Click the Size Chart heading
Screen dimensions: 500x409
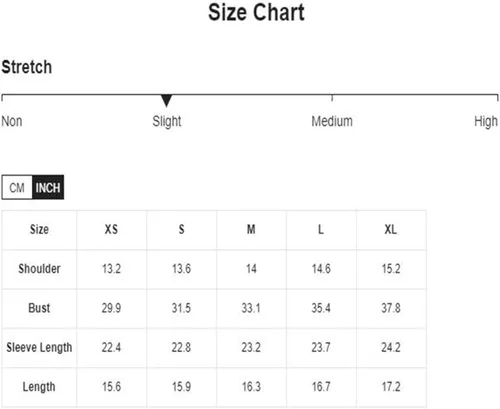coord(256,12)
